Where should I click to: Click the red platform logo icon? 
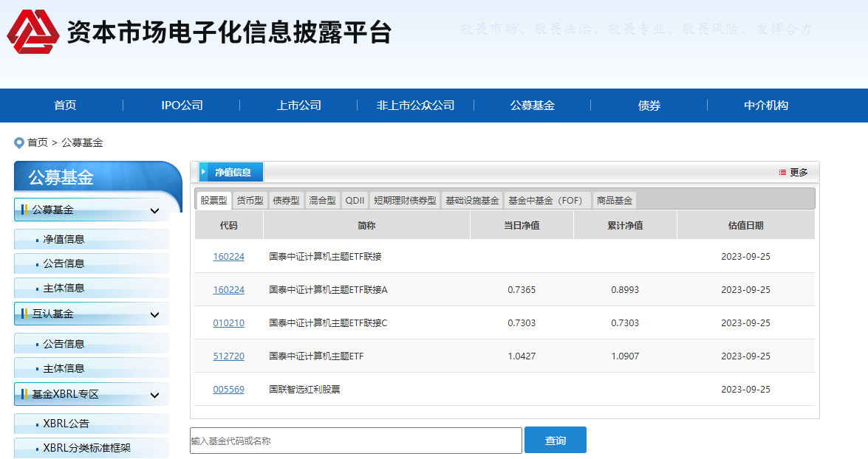point(33,32)
